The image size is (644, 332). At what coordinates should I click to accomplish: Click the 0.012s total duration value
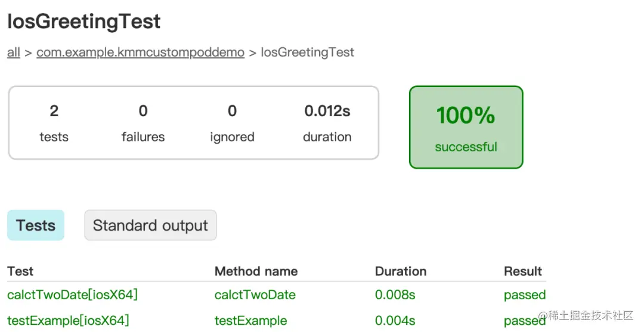(327, 111)
